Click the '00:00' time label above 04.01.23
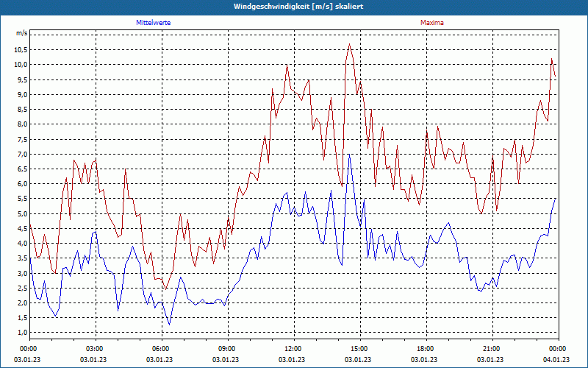588x368 pixels. (558, 349)
